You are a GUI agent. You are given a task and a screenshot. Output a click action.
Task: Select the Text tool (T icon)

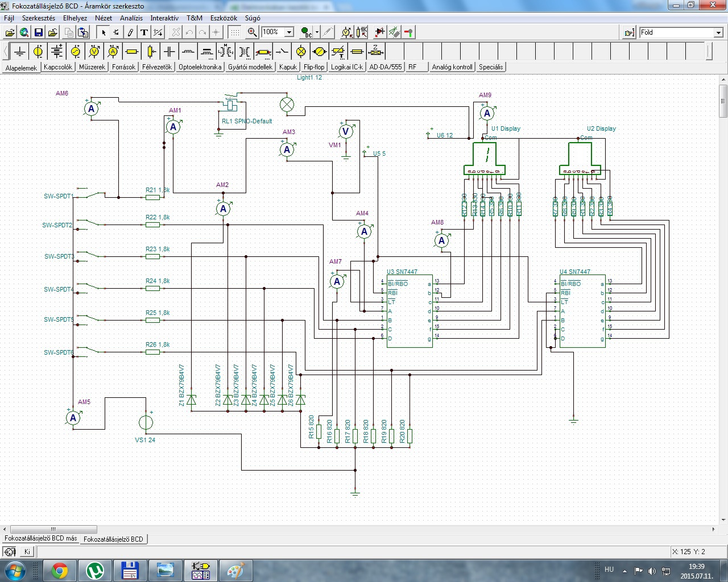tap(144, 32)
